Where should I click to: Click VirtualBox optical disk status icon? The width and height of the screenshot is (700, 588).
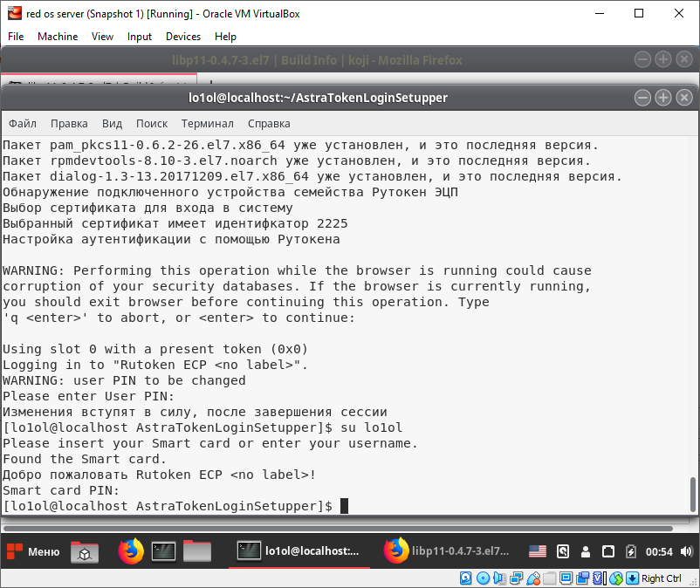(483, 578)
